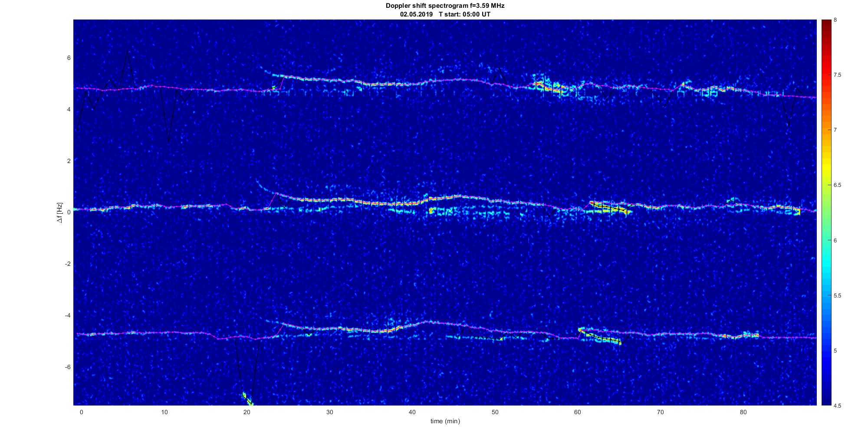Click the bright signal spot near 20 minutes at the plot bottom
This screenshot has height=435, width=868.
click(x=247, y=399)
